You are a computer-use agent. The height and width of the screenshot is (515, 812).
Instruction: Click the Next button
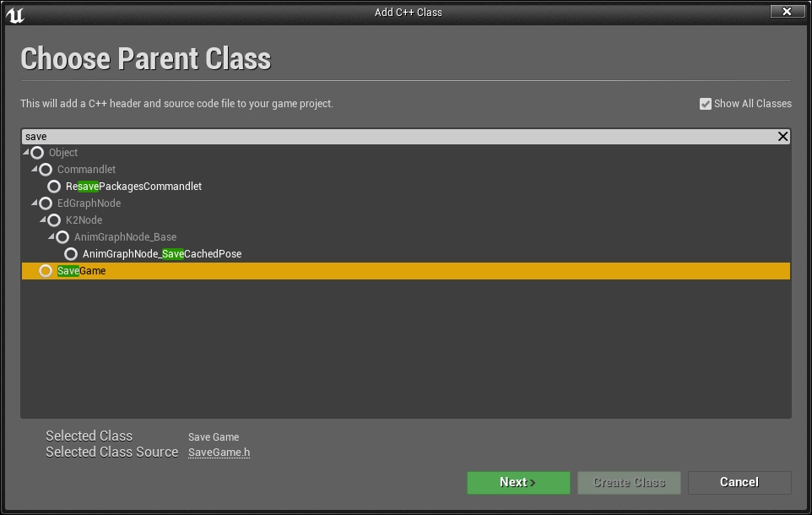click(x=518, y=482)
